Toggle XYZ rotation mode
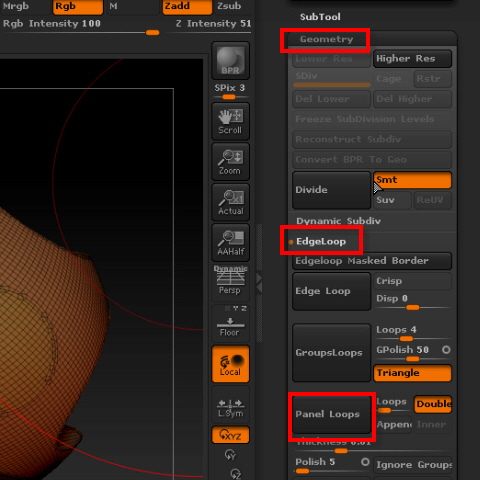The image size is (480, 480). tap(230, 435)
